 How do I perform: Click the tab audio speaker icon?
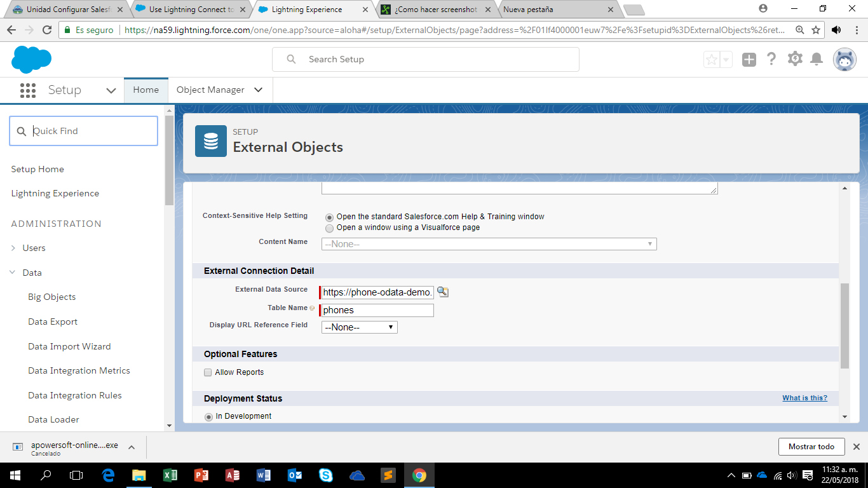coord(836,30)
